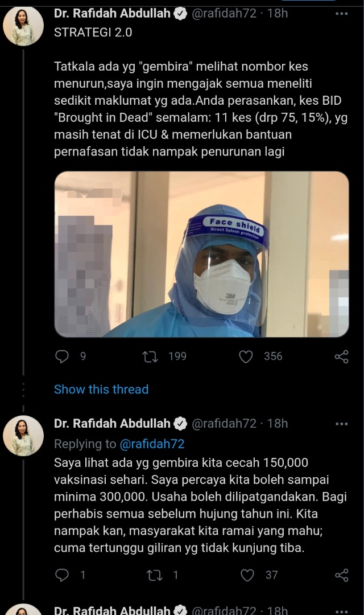Expand more options on bottom tweet

(x=342, y=611)
